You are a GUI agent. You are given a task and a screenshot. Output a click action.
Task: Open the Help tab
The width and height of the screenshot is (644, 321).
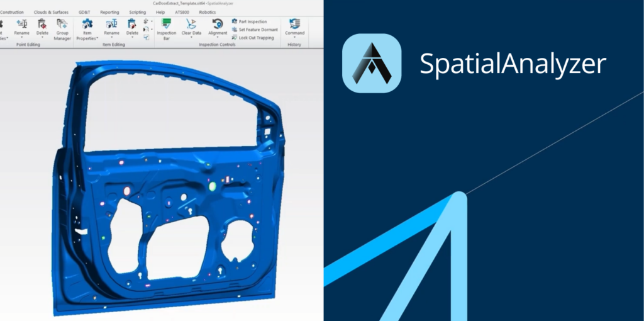160,13
